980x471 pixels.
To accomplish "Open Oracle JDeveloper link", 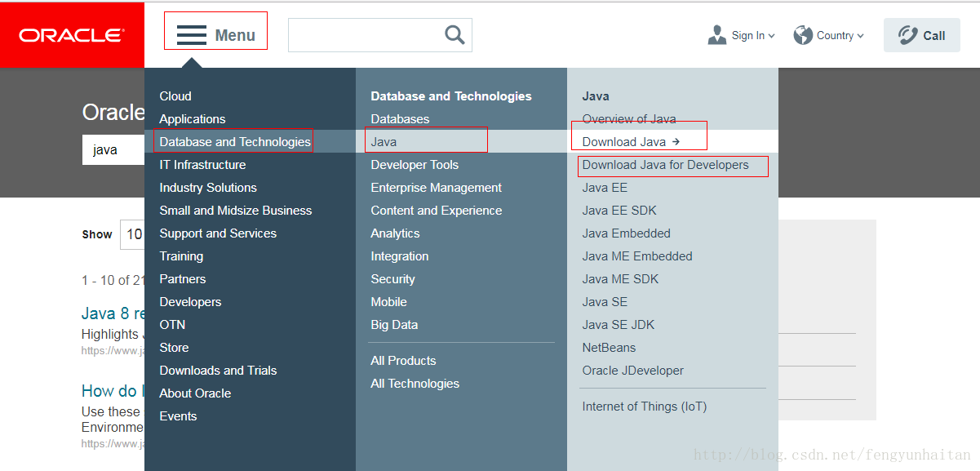I will (x=633, y=371).
